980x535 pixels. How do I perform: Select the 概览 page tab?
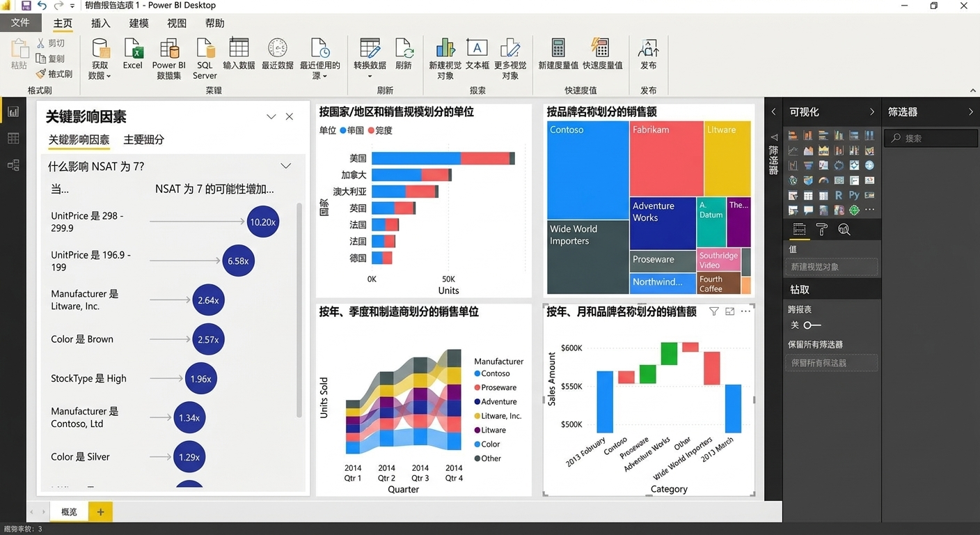tap(69, 512)
